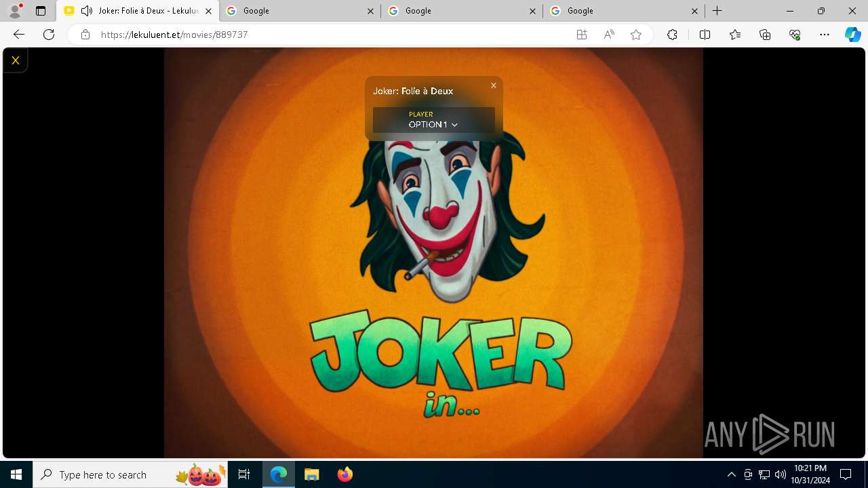The width and height of the screenshot is (868, 488).
Task: Open Edge Settings and more menu
Action: [825, 35]
